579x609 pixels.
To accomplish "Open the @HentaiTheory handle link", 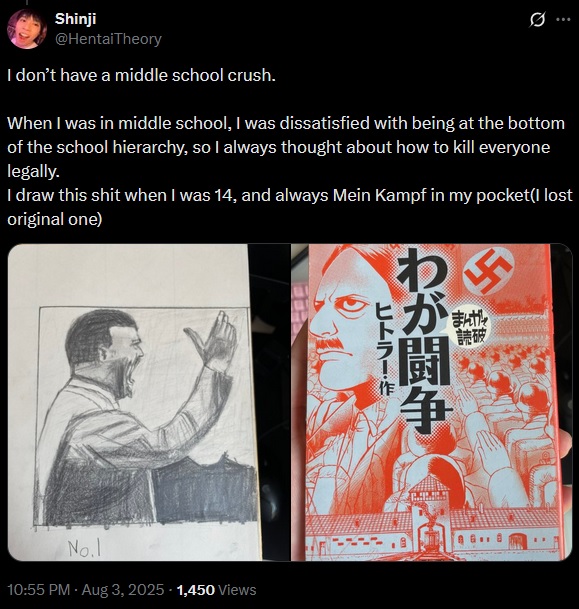I will pos(108,39).
